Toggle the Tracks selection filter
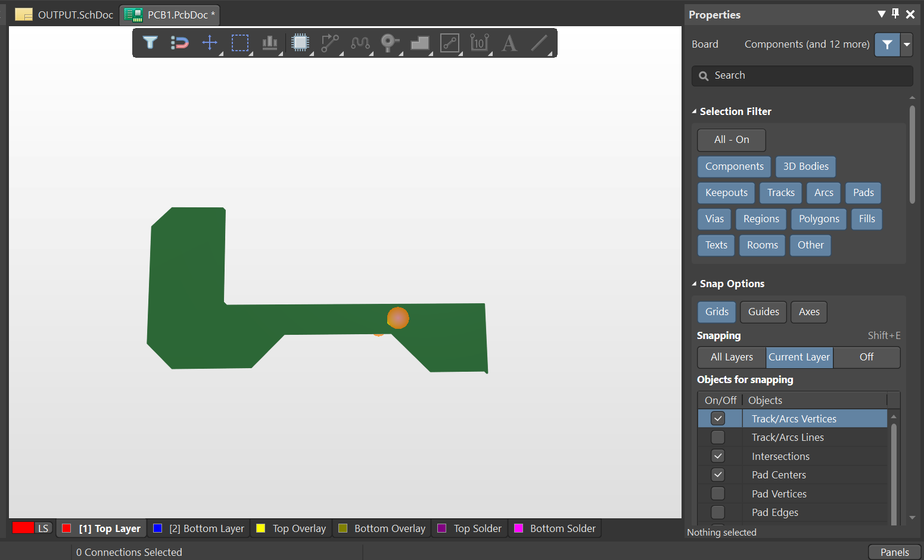Image resolution: width=924 pixels, height=560 pixels. [781, 193]
